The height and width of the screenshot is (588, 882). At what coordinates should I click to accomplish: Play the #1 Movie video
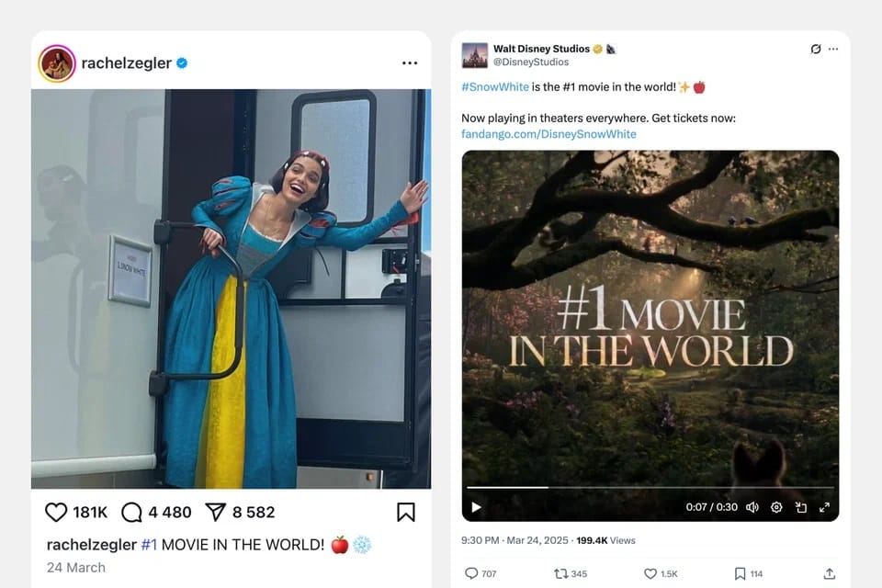coord(476,507)
